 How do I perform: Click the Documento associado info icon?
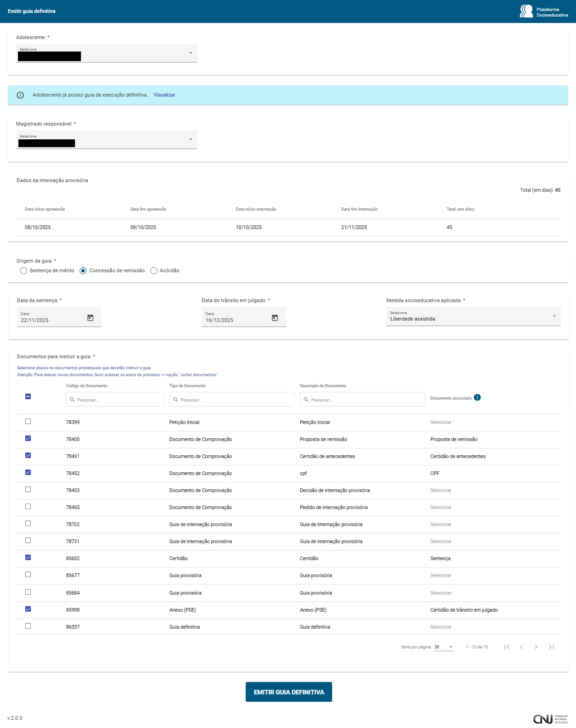click(478, 397)
